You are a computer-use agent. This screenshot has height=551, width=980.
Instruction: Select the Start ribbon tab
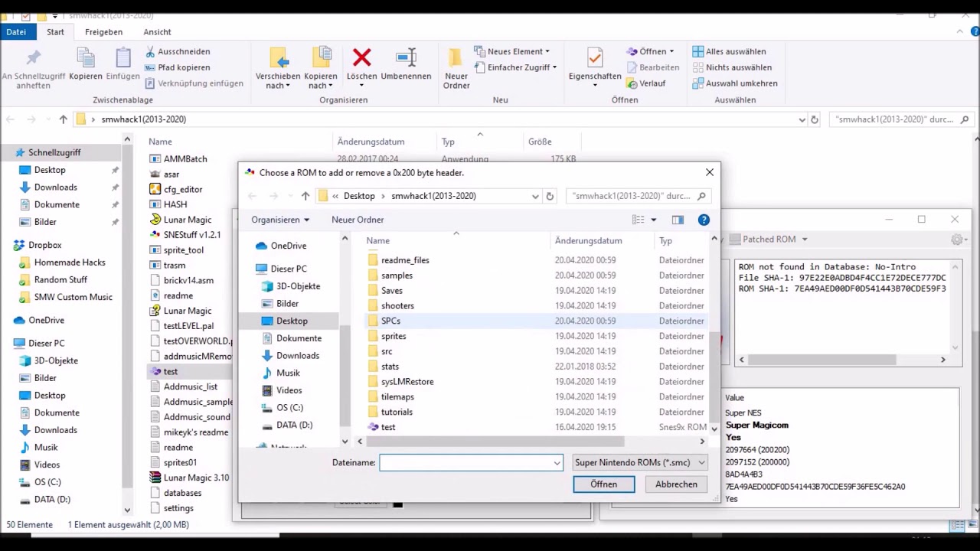[55, 32]
